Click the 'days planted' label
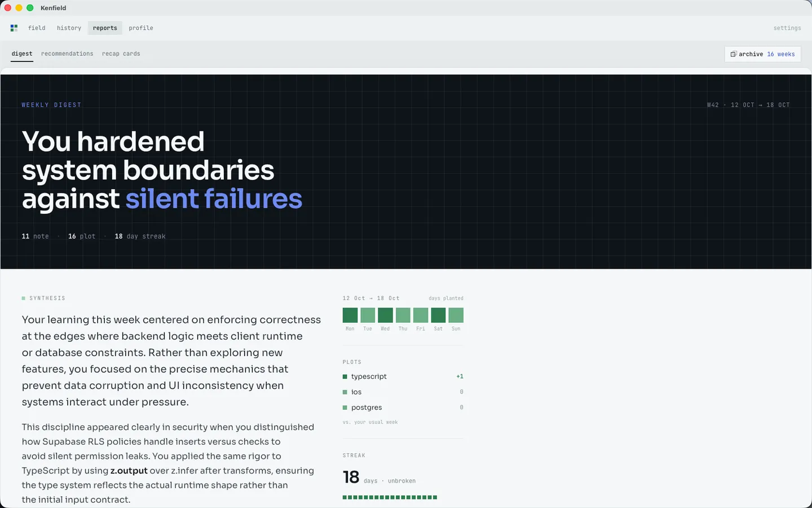Viewport: 812px width, 508px height. pyautogui.click(x=446, y=298)
